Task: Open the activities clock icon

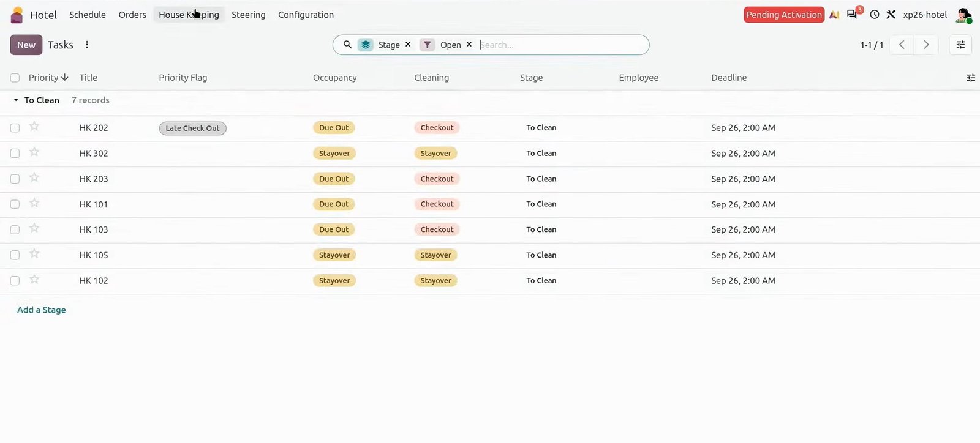Action: (875, 15)
